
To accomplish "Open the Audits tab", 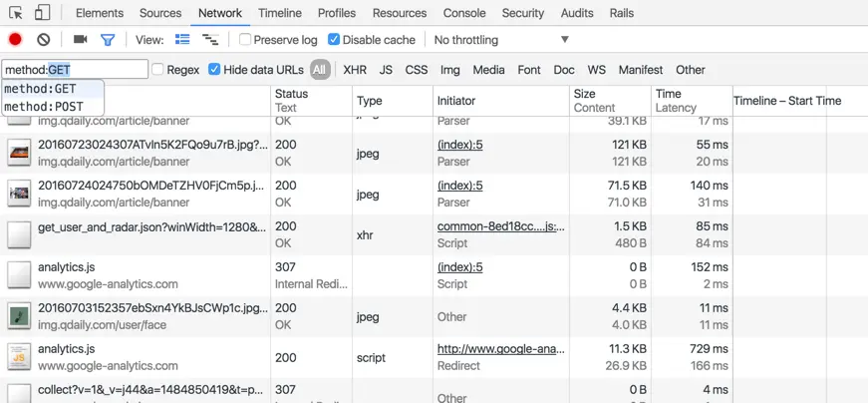I will [577, 13].
